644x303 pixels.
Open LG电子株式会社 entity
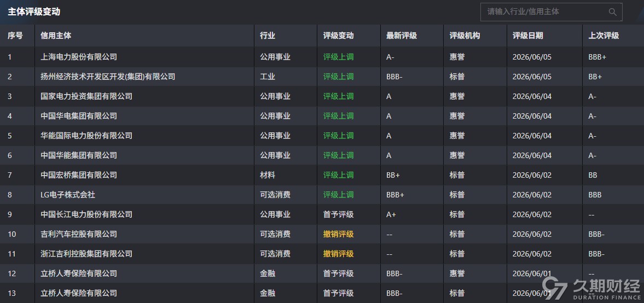click(x=68, y=195)
